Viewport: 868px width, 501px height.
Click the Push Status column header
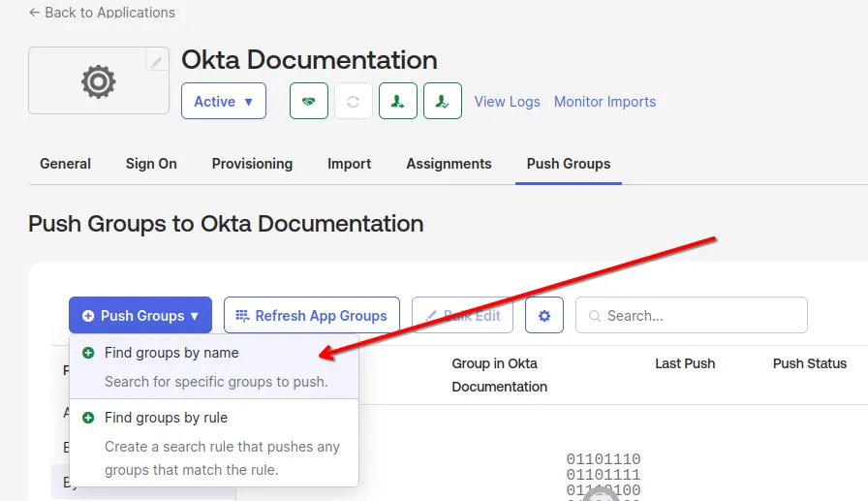tap(810, 363)
